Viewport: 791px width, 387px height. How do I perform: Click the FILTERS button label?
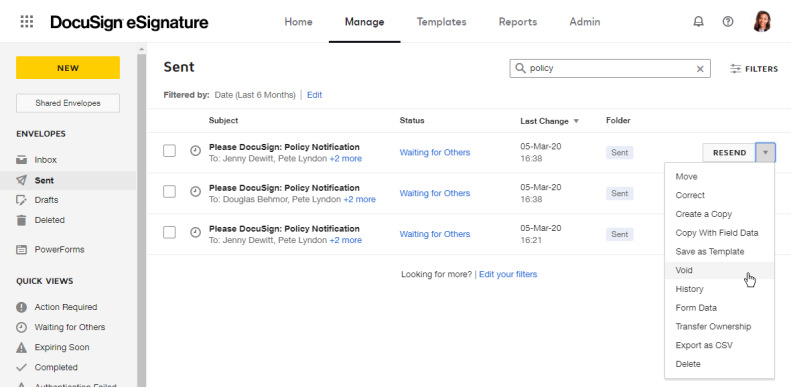761,69
